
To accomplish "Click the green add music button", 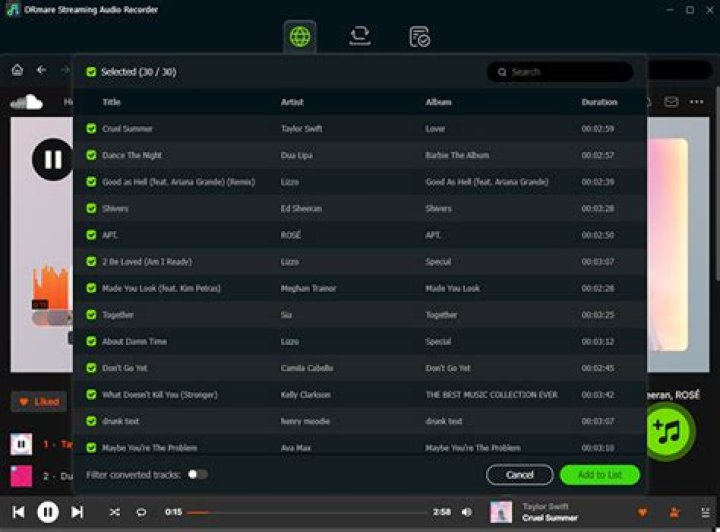I will (668, 431).
